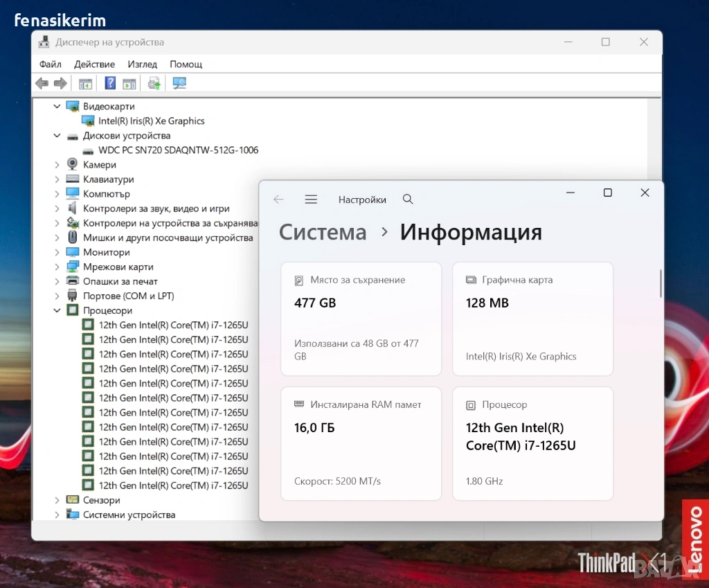Show the action pane toolbar icon
The height and width of the screenshot is (588, 709).
pyautogui.click(x=129, y=83)
